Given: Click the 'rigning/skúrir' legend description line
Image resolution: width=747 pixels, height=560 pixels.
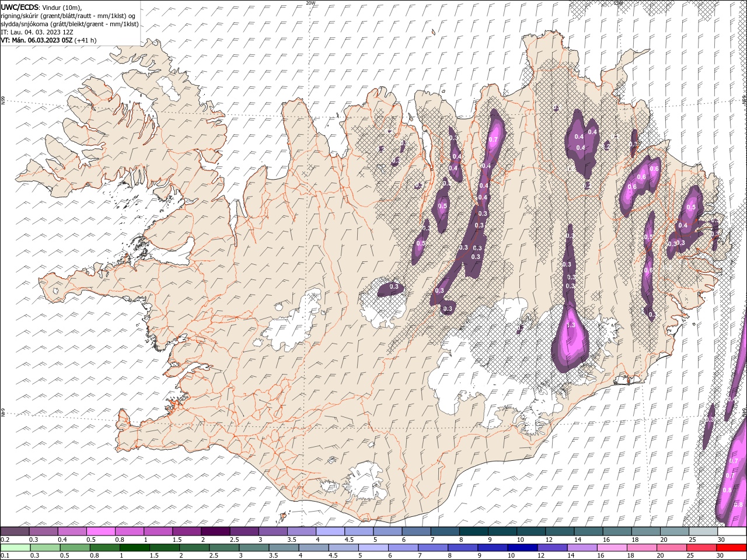Looking at the screenshot, I should 68,16.
